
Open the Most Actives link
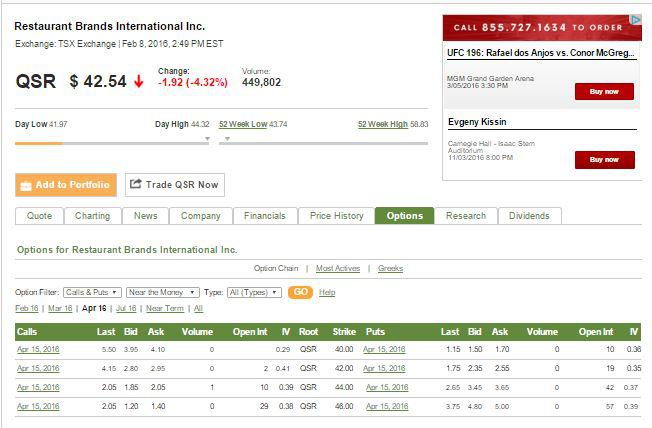[338, 268]
